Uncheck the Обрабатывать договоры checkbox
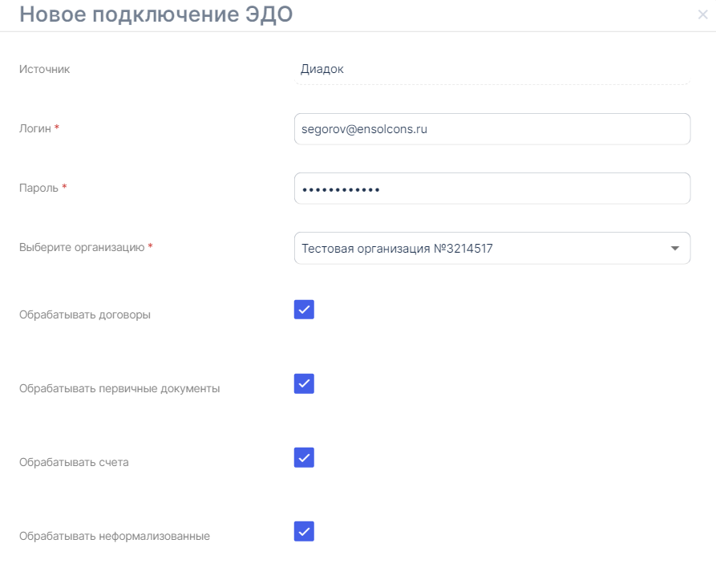Viewport: 716px width, 588px height. [304, 310]
